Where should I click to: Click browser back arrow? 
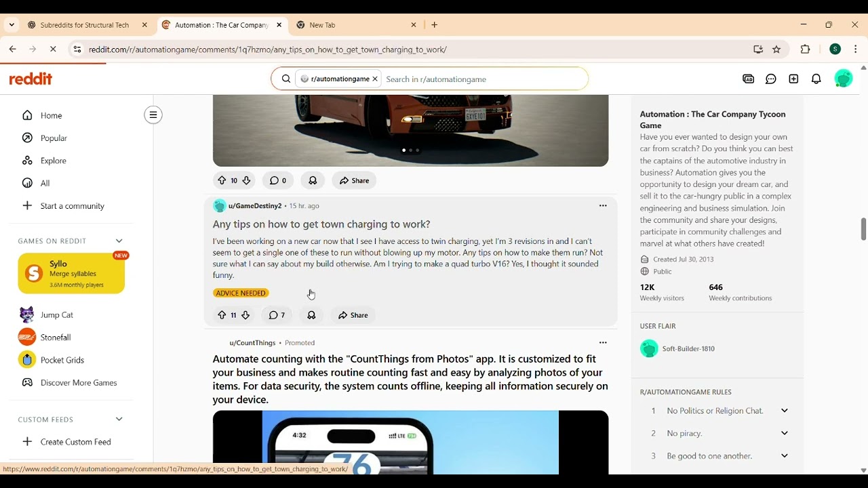click(13, 49)
